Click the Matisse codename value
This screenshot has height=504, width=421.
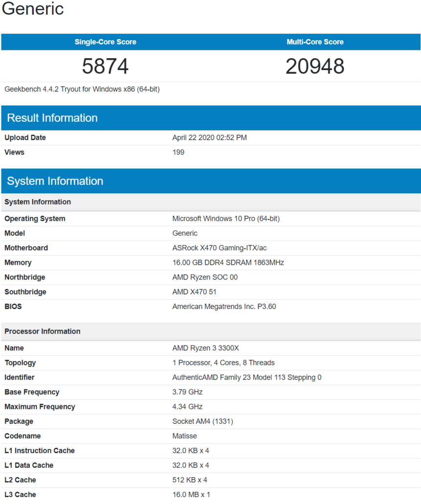point(185,436)
